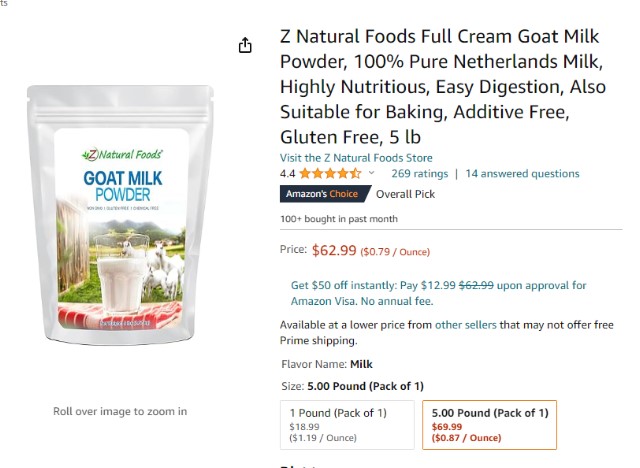Image resolution: width=640 pixels, height=468 pixels.
Task: Click the Flavor Name: Milk label
Action: pyautogui.click(x=326, y=365)
